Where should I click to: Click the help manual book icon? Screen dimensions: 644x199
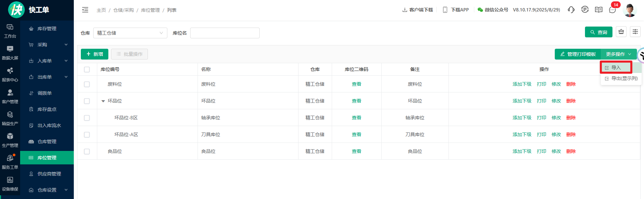(x=598, y=10)
